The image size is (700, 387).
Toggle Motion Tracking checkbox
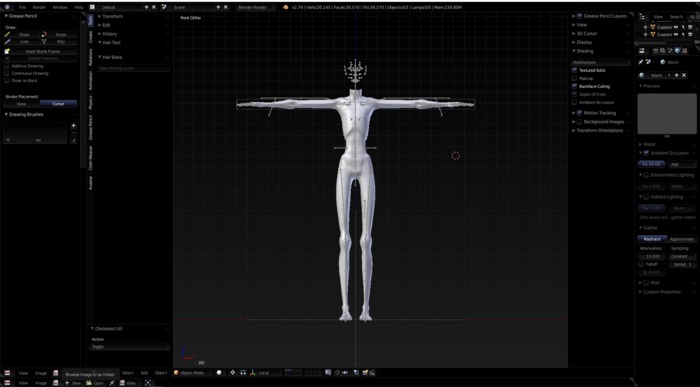pos(579,113)
